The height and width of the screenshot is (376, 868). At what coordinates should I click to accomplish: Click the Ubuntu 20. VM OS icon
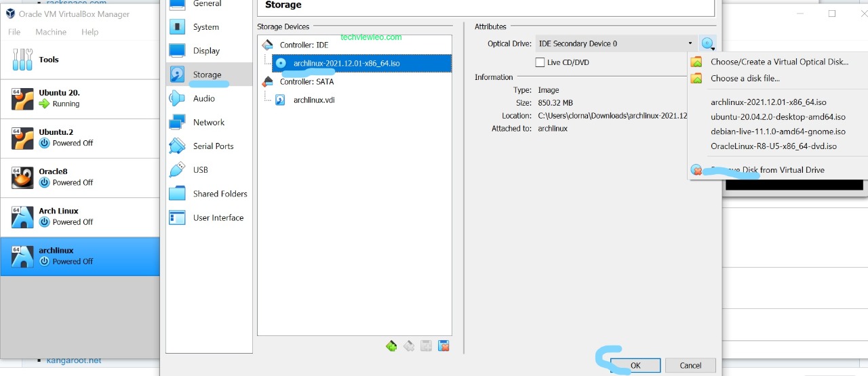pyautogui.click(x=22, y=99)
